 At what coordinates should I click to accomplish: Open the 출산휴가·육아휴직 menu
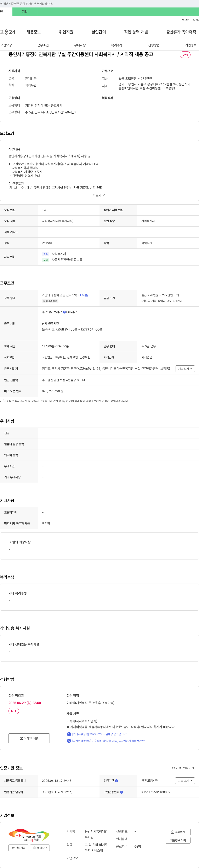click(181, 32)
